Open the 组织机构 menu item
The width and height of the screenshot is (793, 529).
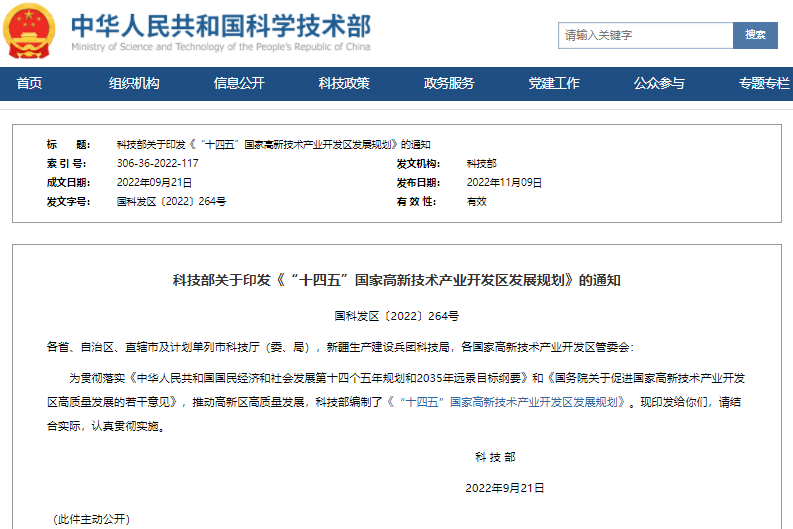[134, 84]
